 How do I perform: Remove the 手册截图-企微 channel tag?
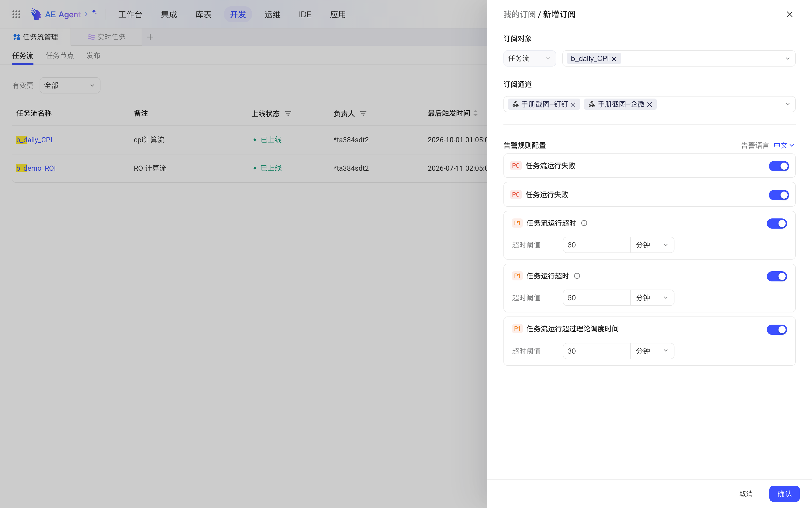(650, 104)
